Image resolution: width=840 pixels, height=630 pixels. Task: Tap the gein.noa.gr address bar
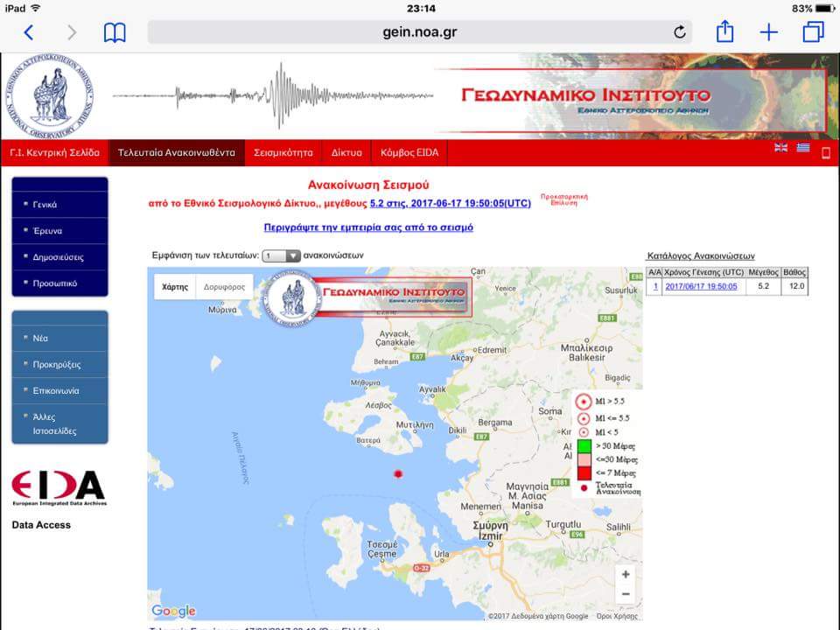(419, 32)
